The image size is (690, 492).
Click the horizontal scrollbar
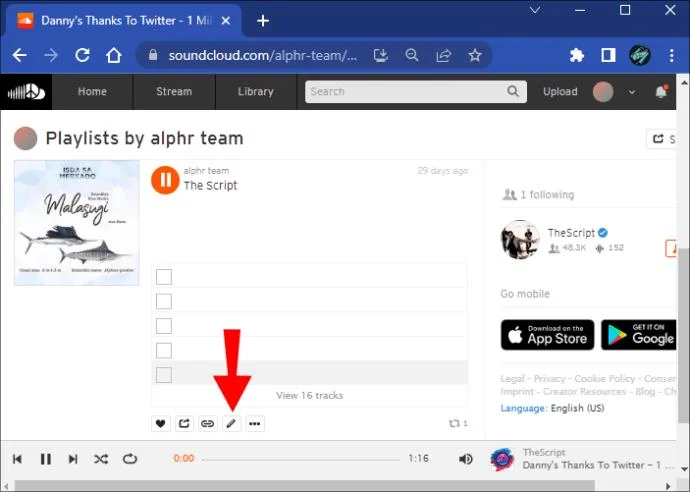(304, 486)
